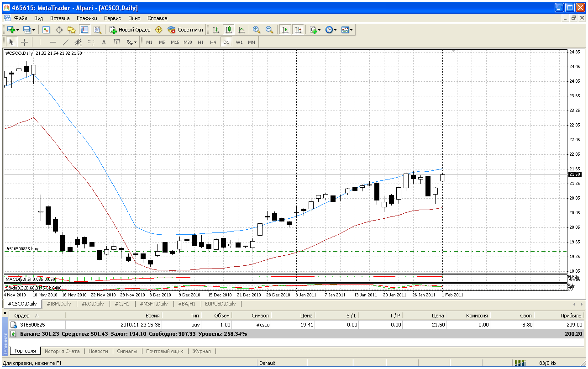Zoom in on the chart

point(257,30)
